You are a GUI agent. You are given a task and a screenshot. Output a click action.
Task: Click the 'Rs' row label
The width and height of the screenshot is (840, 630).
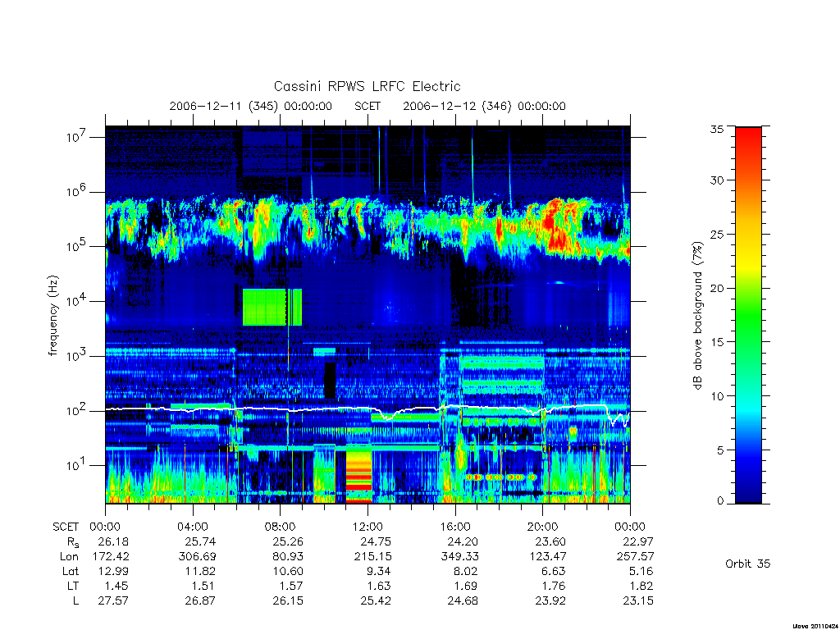tap(73, 542)
